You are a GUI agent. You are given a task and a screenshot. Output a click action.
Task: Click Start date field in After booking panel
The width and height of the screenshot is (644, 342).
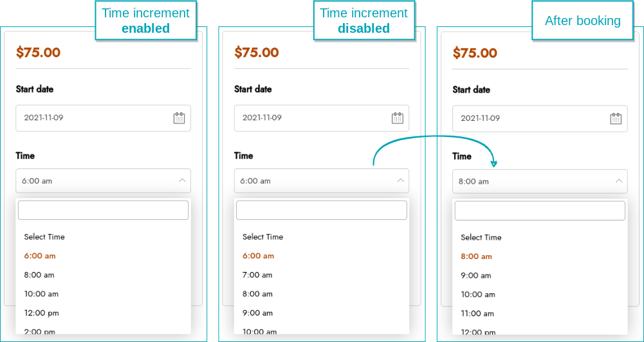point(540,118)
